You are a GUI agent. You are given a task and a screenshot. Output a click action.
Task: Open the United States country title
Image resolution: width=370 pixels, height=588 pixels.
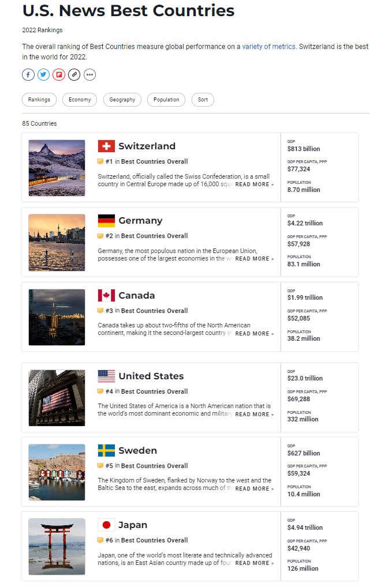pyautogui.click(x=151, y=376)
